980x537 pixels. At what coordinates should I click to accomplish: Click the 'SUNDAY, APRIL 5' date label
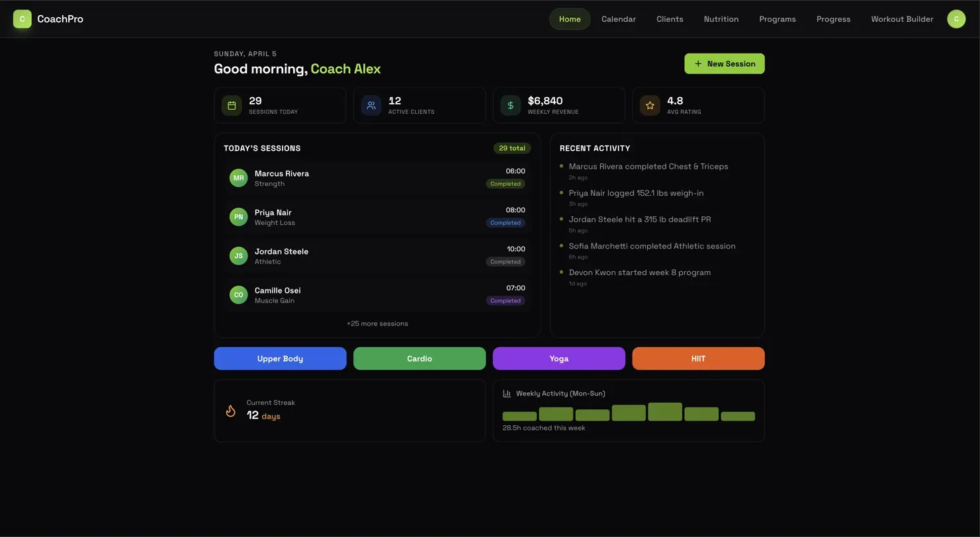[245, 54]
